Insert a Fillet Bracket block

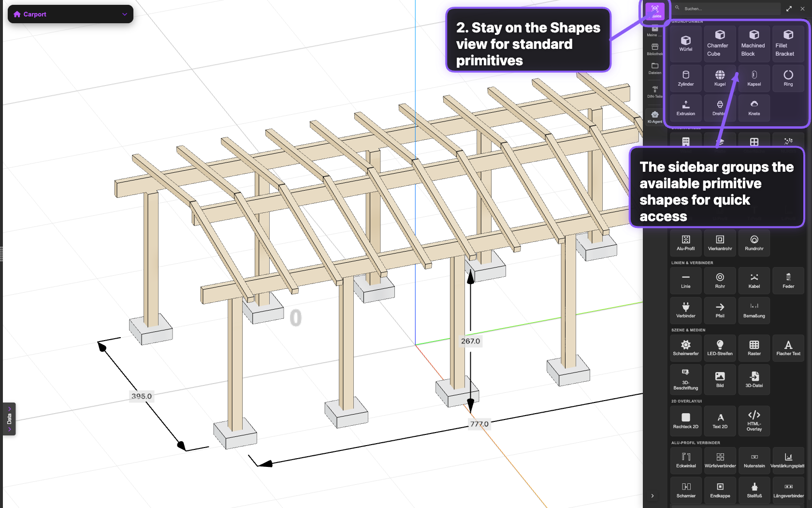click(787, 43)
